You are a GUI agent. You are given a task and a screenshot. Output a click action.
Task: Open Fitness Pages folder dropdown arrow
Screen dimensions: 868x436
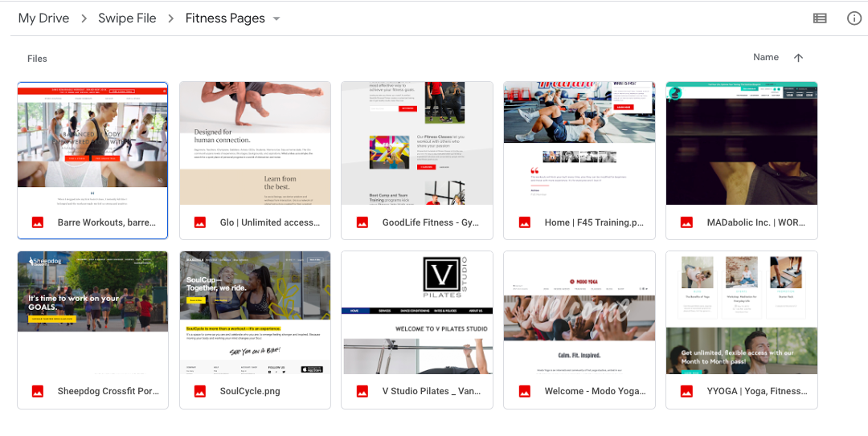point(276,18)
